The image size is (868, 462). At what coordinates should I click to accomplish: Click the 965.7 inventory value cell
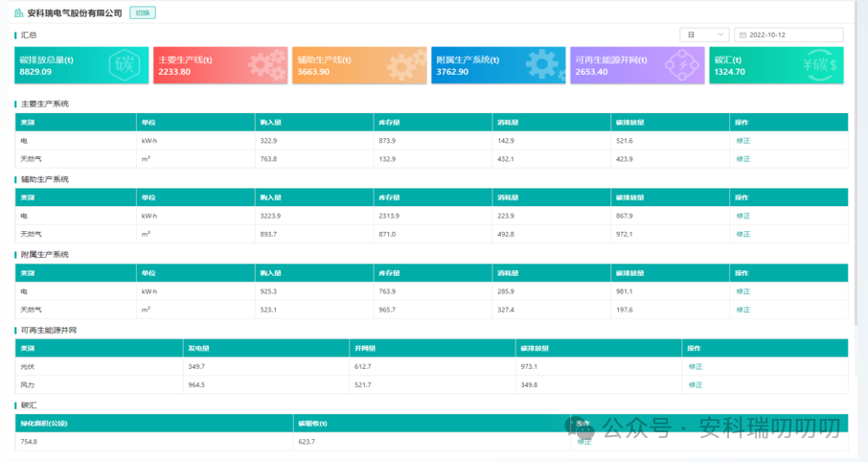(387, 310)
